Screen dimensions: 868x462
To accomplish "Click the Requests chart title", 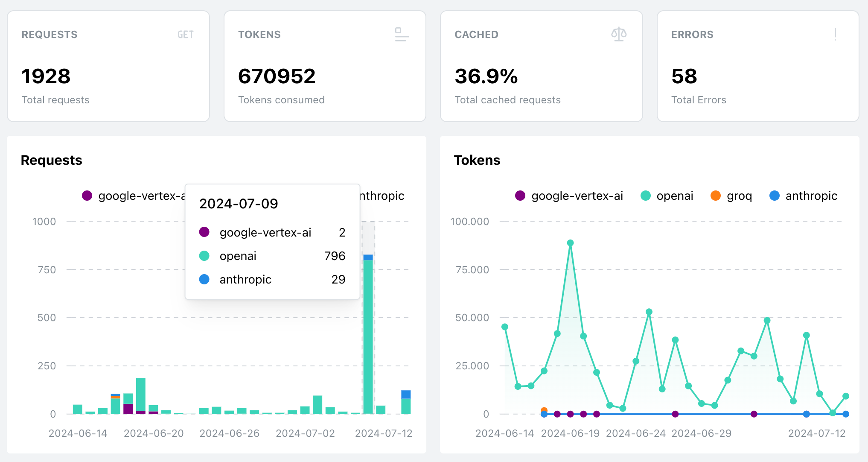I will (x=51, y=160).
